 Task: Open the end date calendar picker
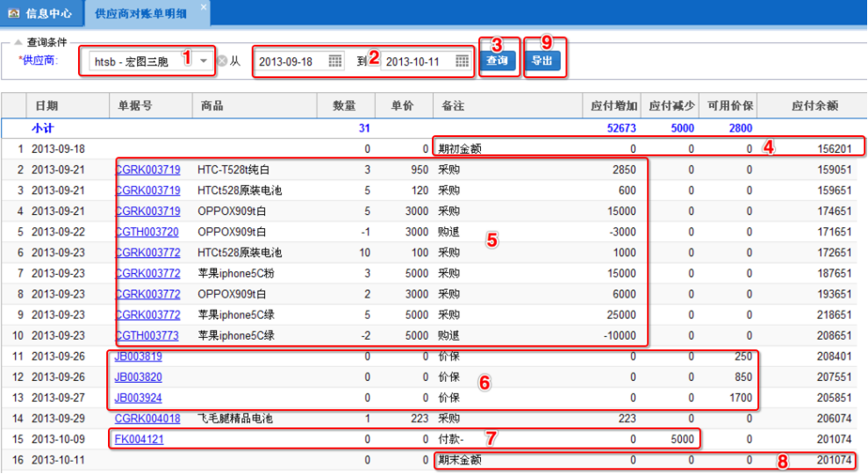tap(462, 61)
